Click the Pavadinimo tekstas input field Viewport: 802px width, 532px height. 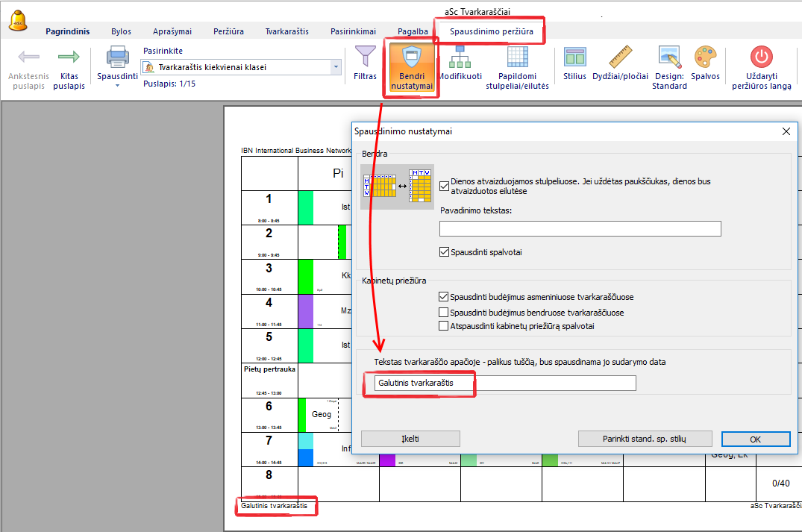580,229
